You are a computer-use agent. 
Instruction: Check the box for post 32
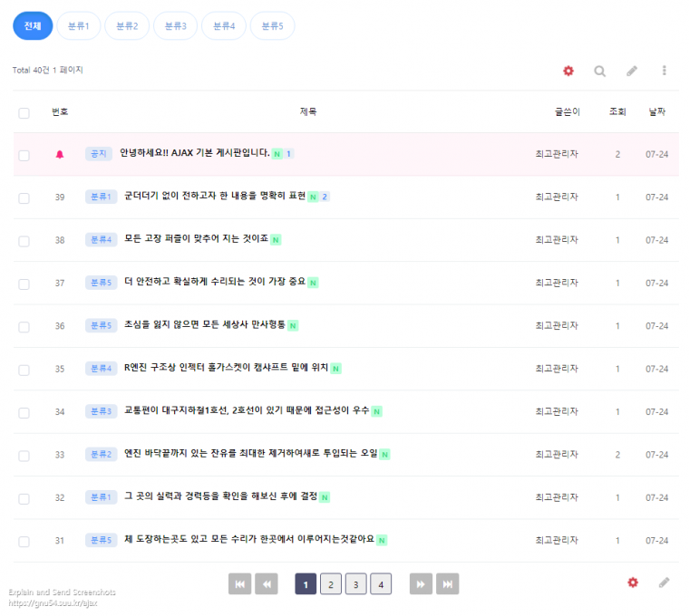point(24,499)
